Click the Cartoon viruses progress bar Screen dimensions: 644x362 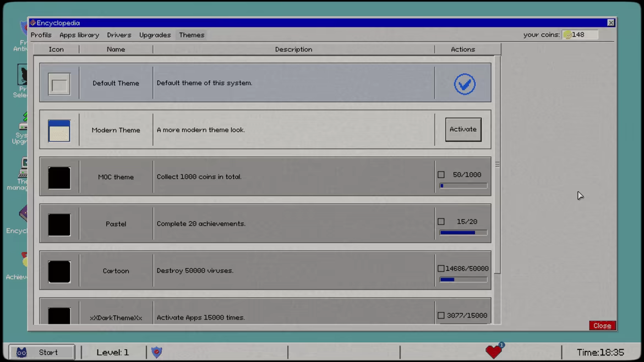[x=463, y=279]
